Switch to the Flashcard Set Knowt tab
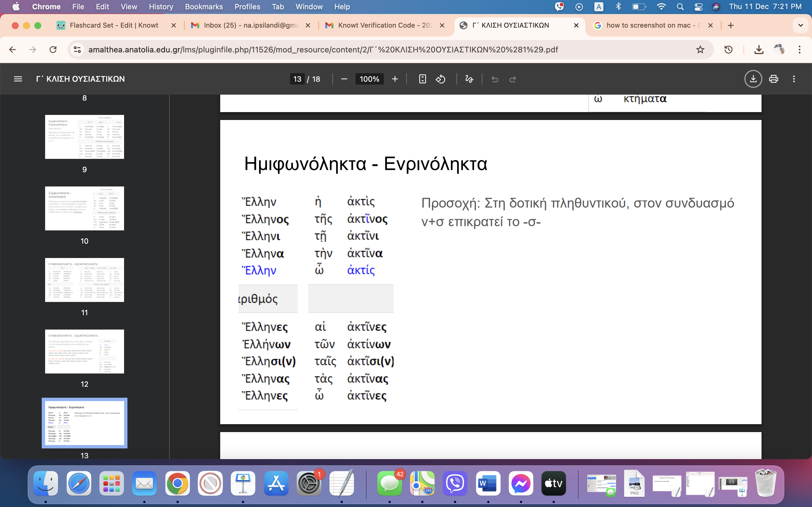This screenshot has width=812, height=507. click(114, 25)
